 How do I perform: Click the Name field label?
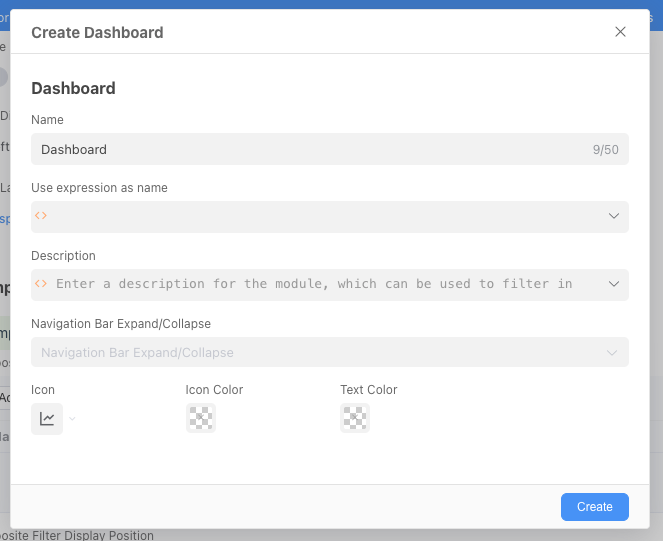click(47, 120)
